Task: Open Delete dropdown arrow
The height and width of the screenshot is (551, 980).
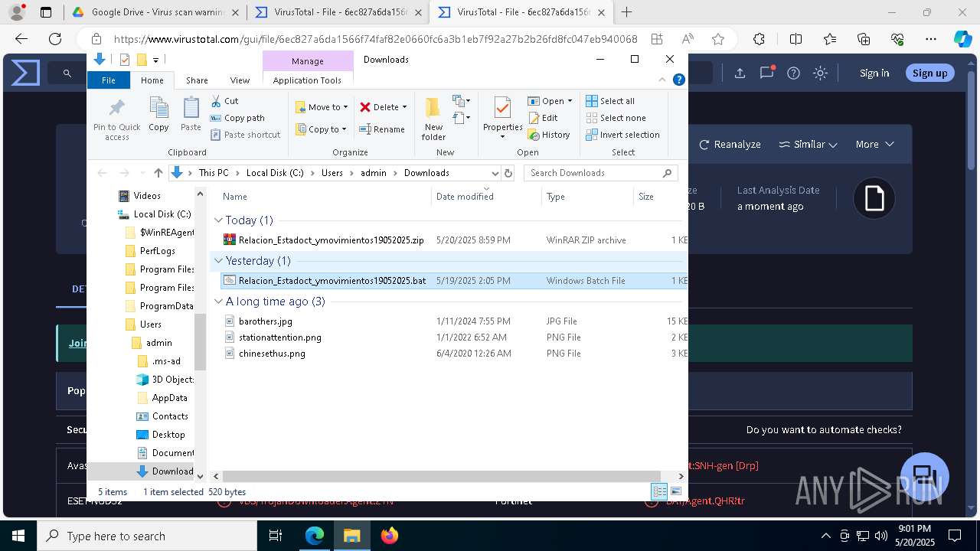Action: [x=404, y=107]
